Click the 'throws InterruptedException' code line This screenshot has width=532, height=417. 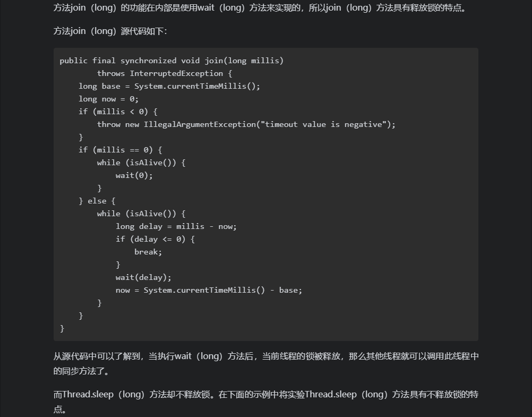pyautogui.click(x=165, y=73)
